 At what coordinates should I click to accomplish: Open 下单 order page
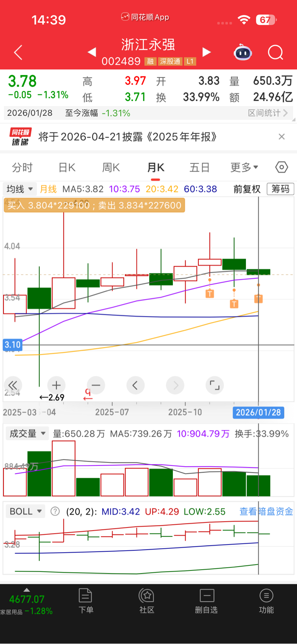pos(85,601)
